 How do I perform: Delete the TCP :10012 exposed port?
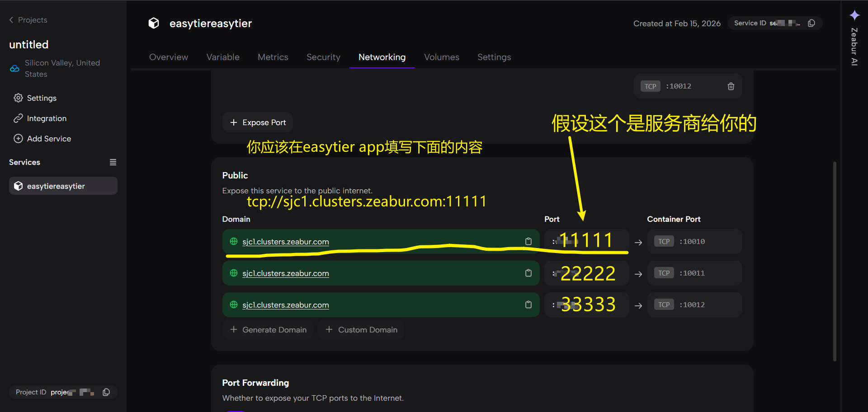click(731, 86)
